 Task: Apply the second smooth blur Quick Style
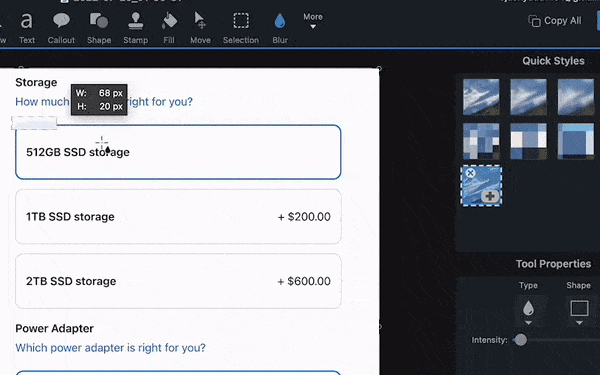point(528,97)
